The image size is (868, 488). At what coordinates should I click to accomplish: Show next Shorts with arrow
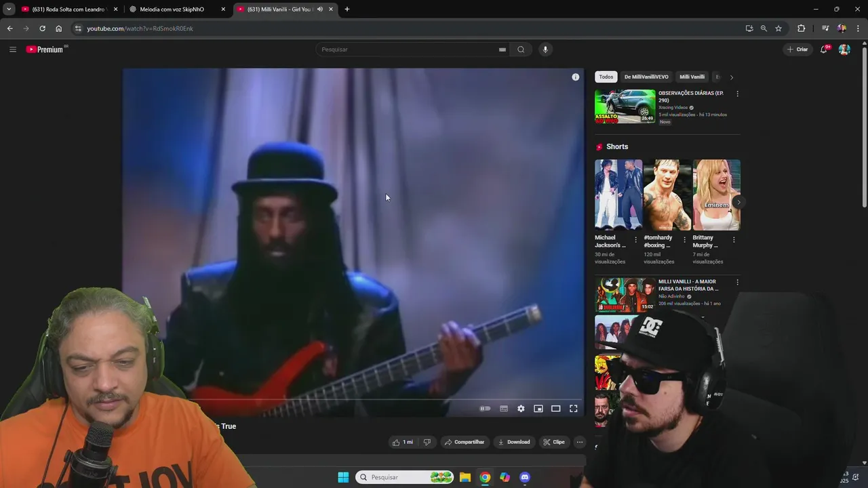(x=738, y=202)
